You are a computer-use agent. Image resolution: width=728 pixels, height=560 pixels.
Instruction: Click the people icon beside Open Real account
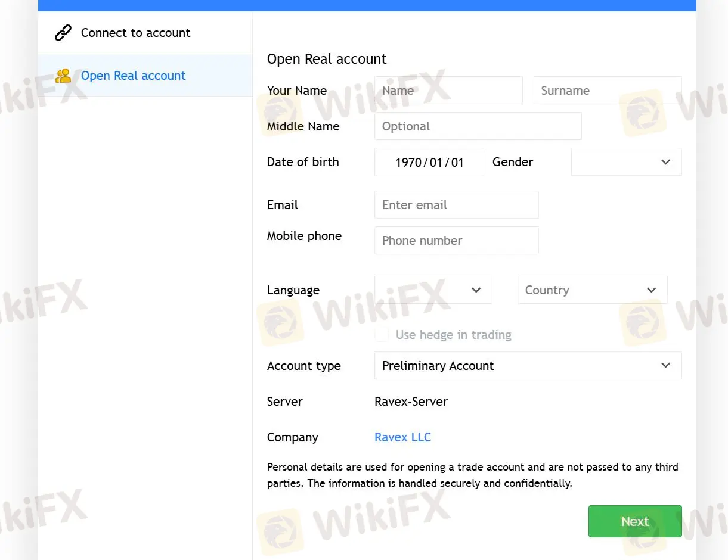(x=63, y=76)
